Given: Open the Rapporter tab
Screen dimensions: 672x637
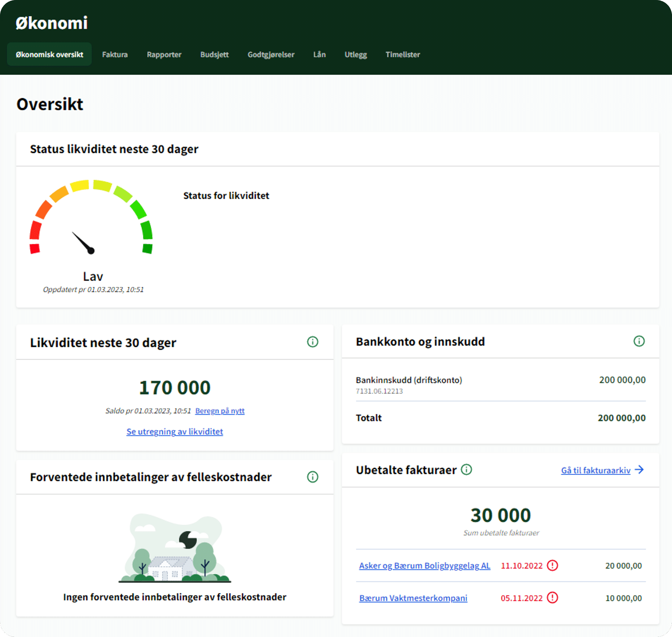Looking at the screenshot, I should 164,54.
